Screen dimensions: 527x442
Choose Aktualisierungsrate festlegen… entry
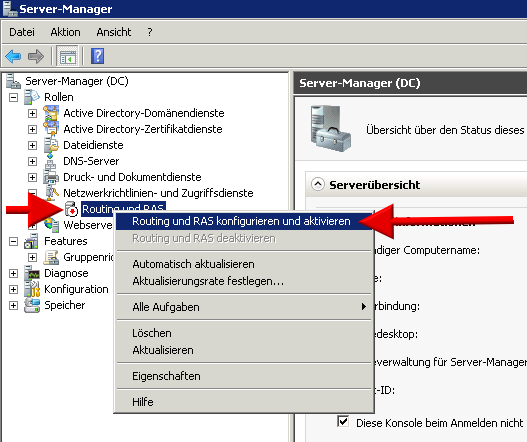pos(244,281)
